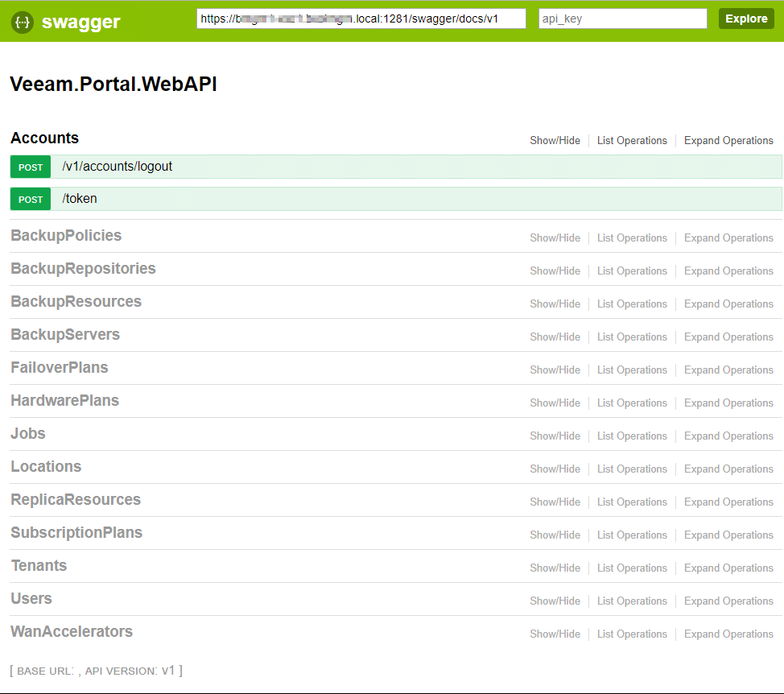Toggle Show/Hide for FailoverPlans
784x694 pixels.
click(x=555, y=370)
